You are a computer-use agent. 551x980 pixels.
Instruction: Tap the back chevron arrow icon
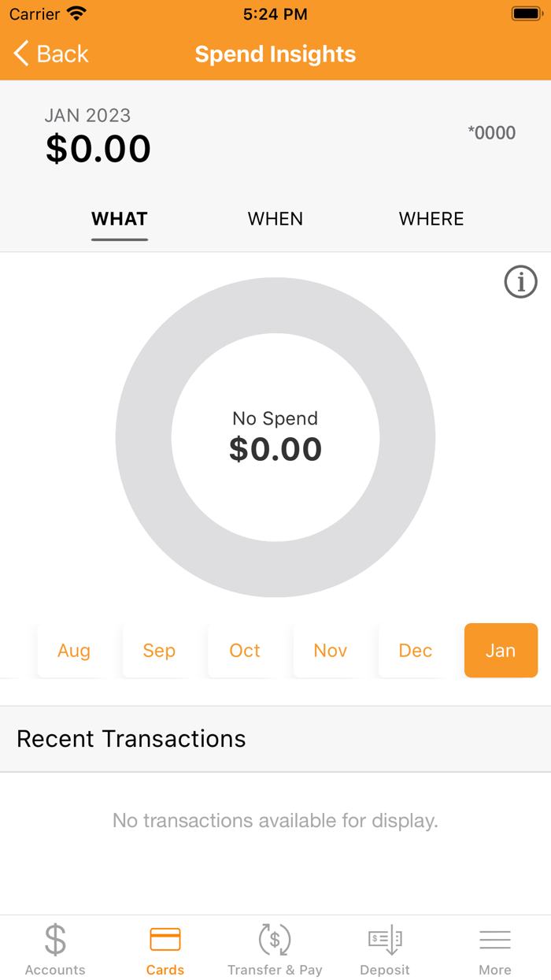pos(20,54)
